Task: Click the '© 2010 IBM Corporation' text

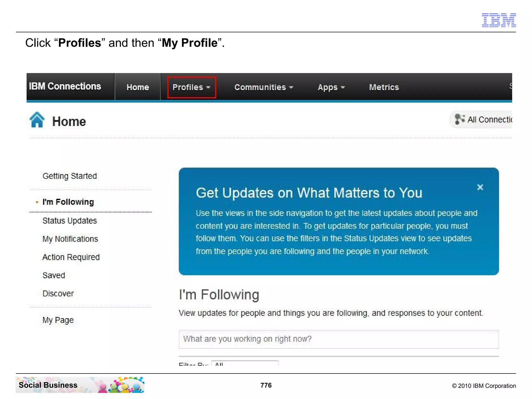Action: (484, 386)
